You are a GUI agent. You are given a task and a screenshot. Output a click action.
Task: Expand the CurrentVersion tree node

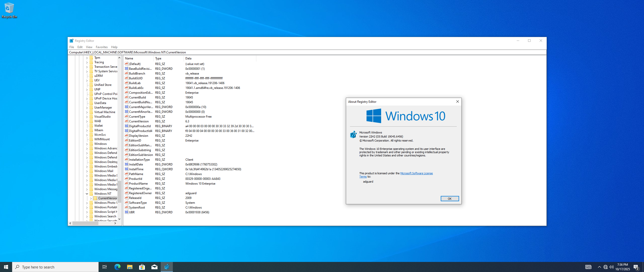[91, 198]
